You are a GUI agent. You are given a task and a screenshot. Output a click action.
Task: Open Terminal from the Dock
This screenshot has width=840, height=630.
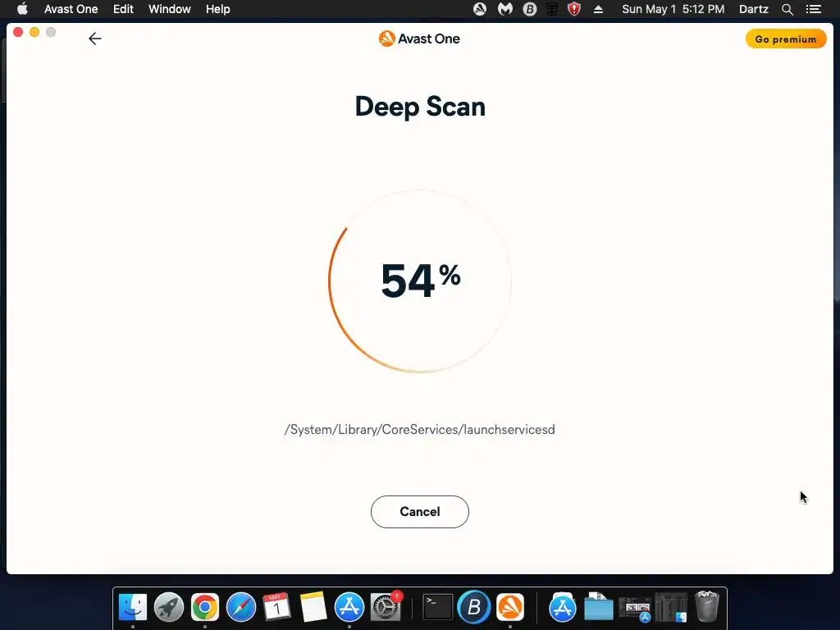point(438,608)
